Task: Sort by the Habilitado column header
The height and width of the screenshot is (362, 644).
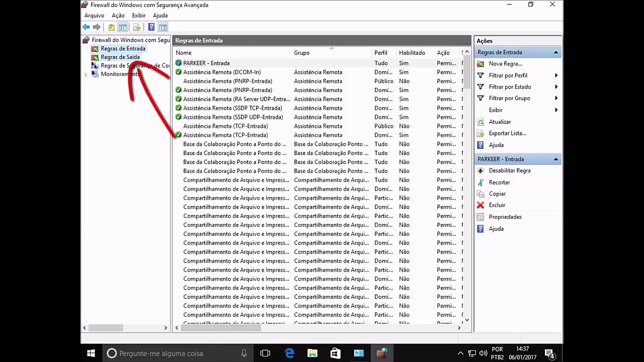Action: [416, 53]
